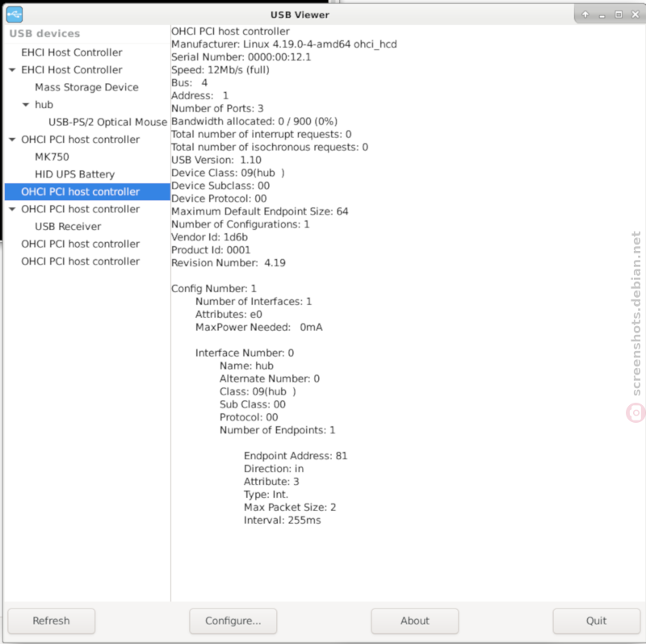Open the Configure... dialog
This screenshot has height=644, width=646.
tap(233, 621)
